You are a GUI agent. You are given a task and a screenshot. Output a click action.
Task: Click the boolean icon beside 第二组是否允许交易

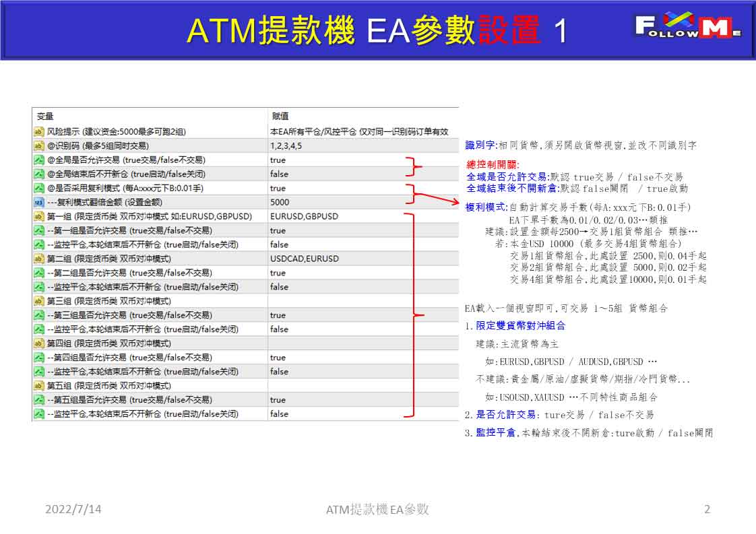point(38,273)
